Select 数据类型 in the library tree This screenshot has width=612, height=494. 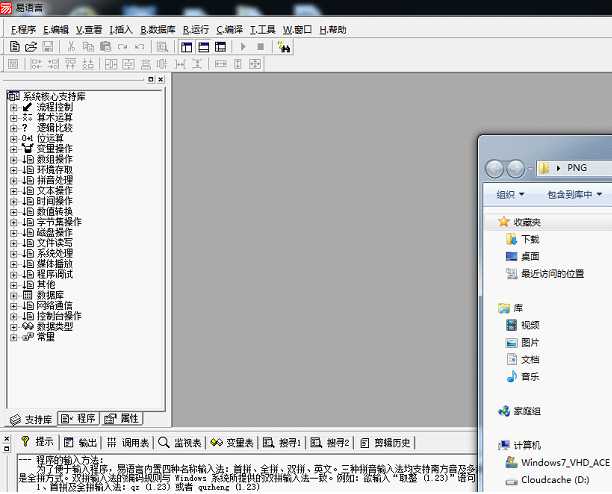pos(55,327)
